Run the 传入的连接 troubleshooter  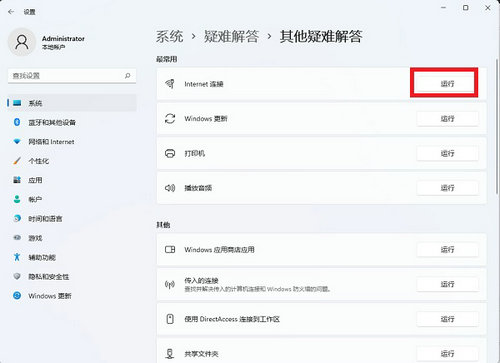coord(447,284)
